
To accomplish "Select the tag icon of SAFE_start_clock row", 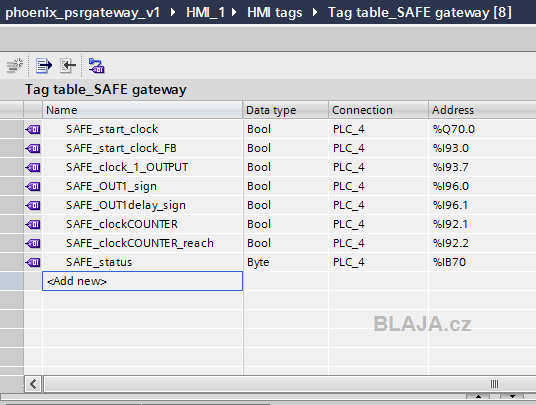I will [x=33, y=129].
